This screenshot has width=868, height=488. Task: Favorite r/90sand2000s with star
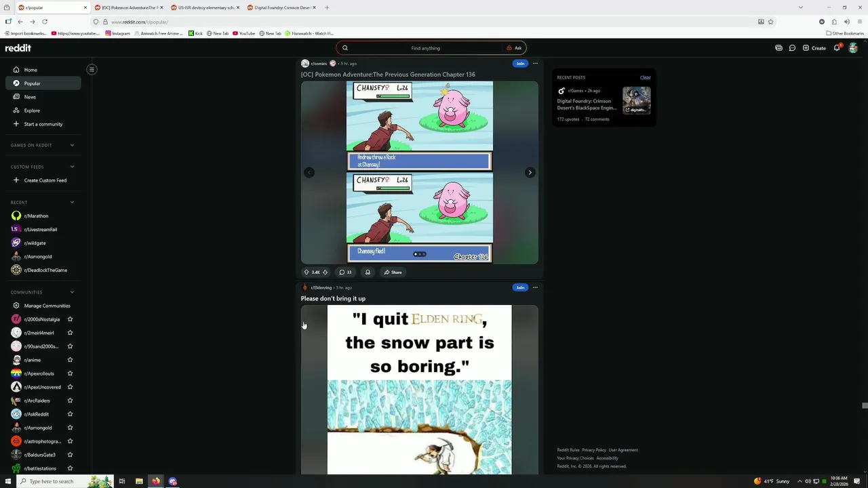point(70,346)
